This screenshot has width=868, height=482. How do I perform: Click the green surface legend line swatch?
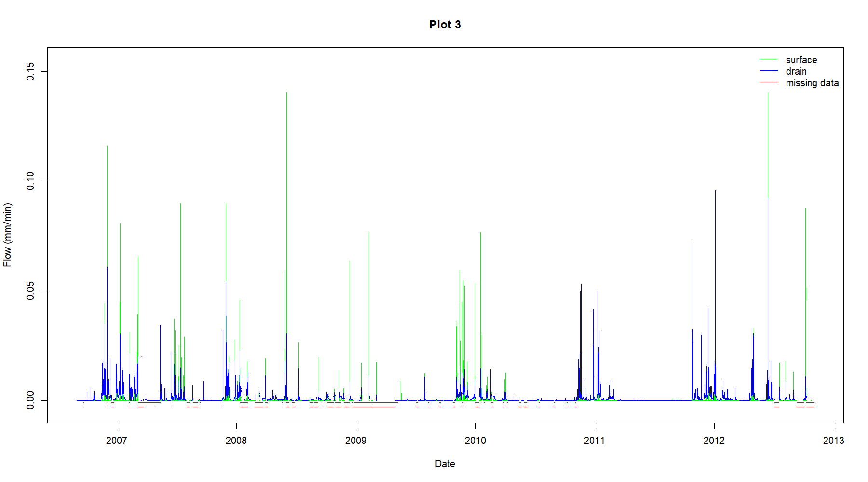[769, 59]
